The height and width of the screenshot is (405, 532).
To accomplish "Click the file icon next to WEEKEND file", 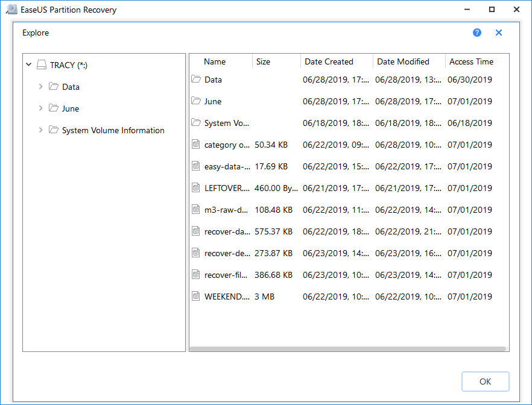I will (x=195, y=296).
